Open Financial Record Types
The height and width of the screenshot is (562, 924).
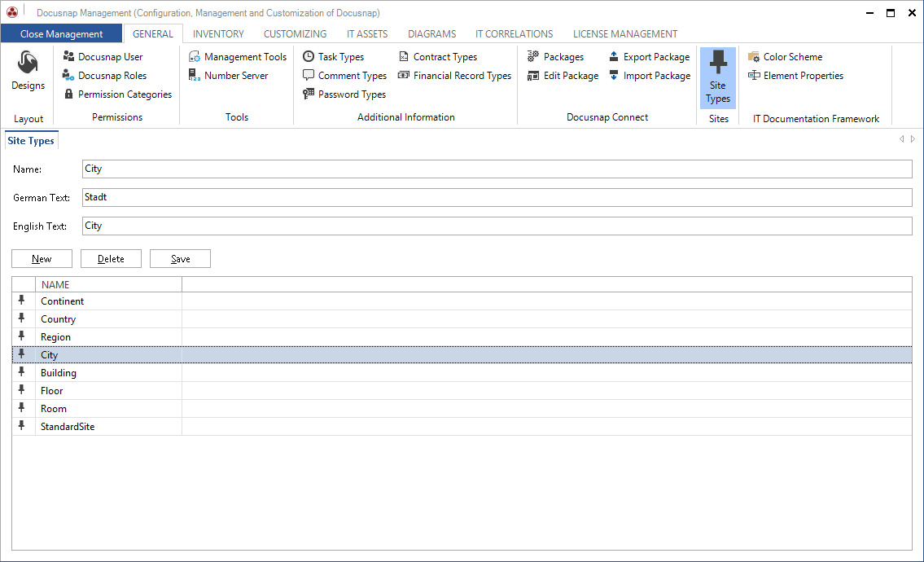454,76
